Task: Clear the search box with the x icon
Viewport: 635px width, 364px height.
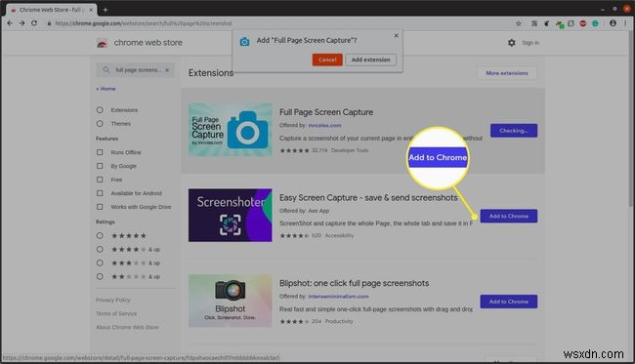Action: pyautogui.click(x=167, y=70)
